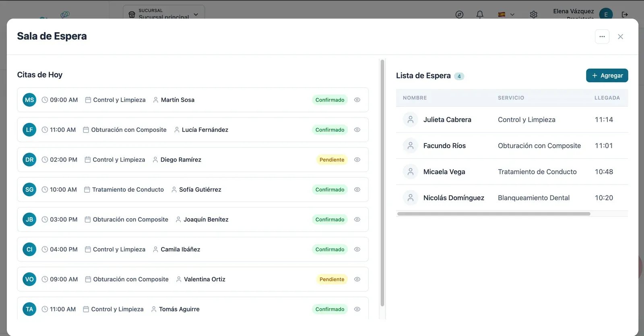The width and height of the screenshot is (644, 336).
Task: Click the person icon beside Julieta Cabrera
Action: point(411,120)
